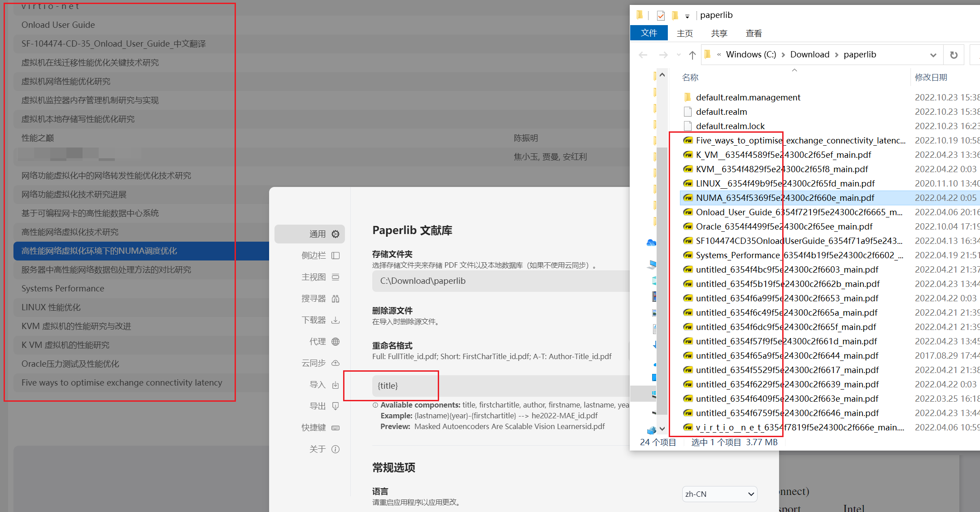Toggle the checkbox icon in Explorer quick access toolbar
The width and height of the screenshot is (980, 512).
(660, 15)
